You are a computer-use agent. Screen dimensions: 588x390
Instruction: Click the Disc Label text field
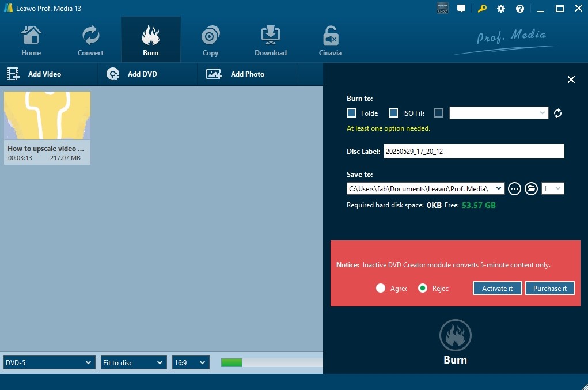pyautogui.click(x=473, y=152)
